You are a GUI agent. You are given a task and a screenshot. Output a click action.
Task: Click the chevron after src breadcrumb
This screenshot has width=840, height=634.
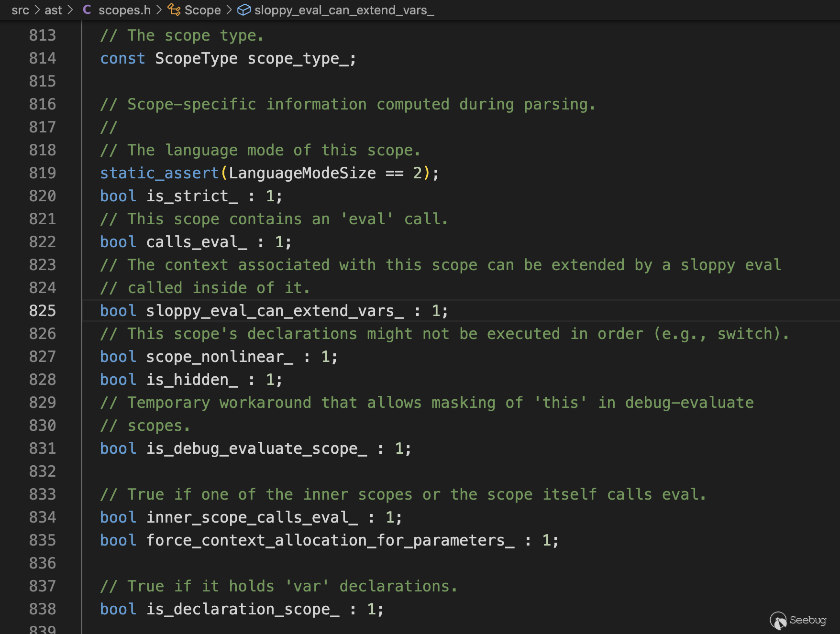click(37, 10)
